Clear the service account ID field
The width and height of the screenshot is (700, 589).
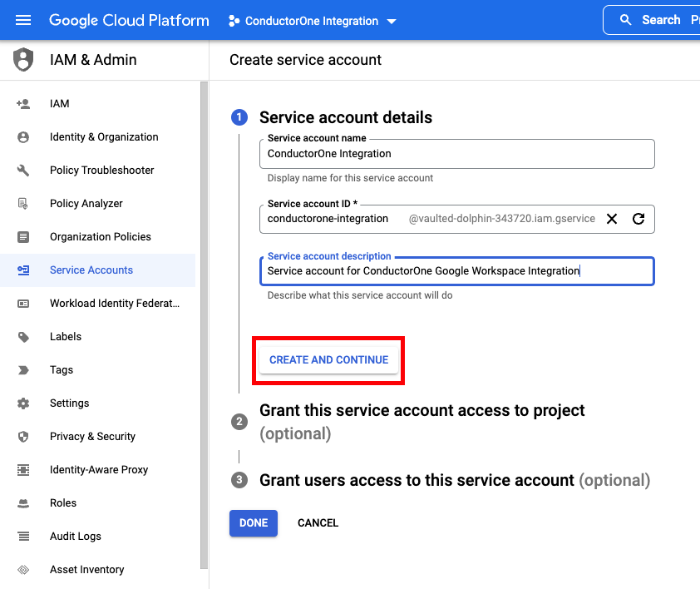(612, 219)
